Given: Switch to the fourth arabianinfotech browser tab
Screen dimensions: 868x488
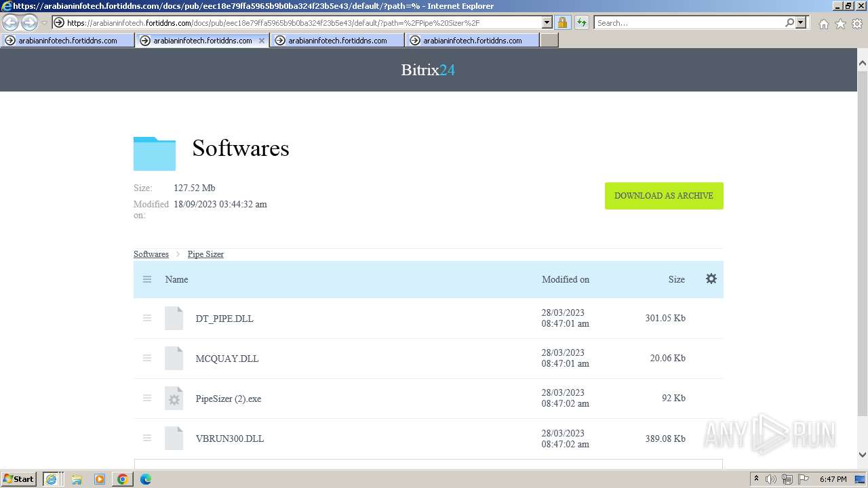Looking at the screenshot, I should (x=472, y=41).
